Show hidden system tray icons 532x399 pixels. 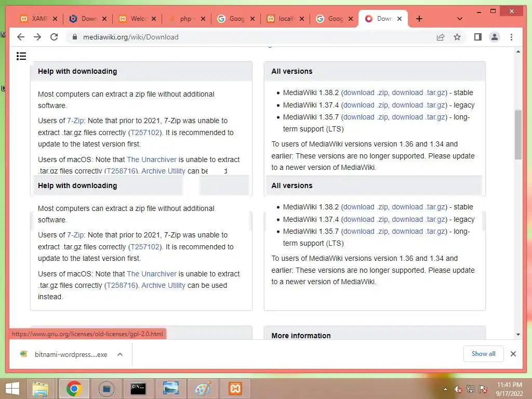445,389
